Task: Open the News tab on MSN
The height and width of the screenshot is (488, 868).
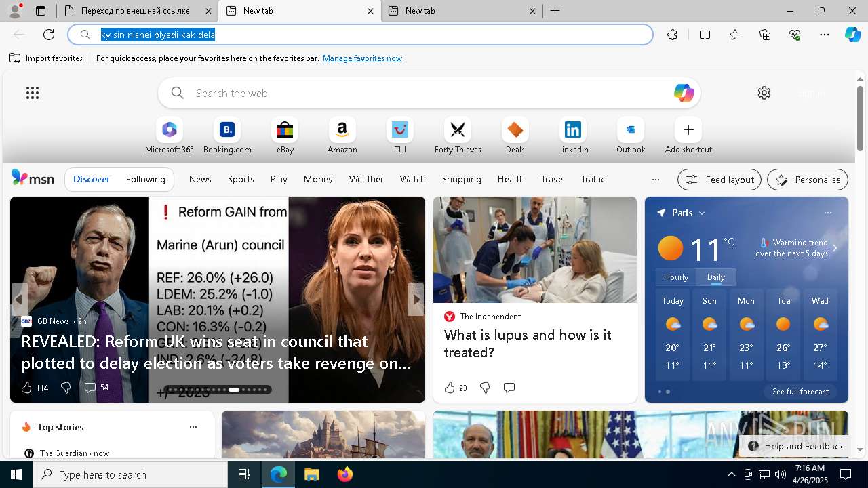Action: click(200, 179)
